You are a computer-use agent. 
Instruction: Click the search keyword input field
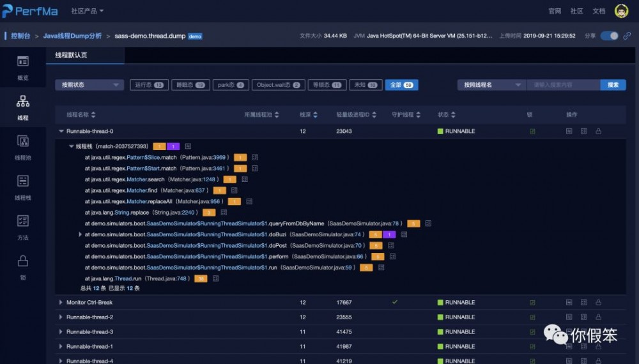click(x=563, y=85)
